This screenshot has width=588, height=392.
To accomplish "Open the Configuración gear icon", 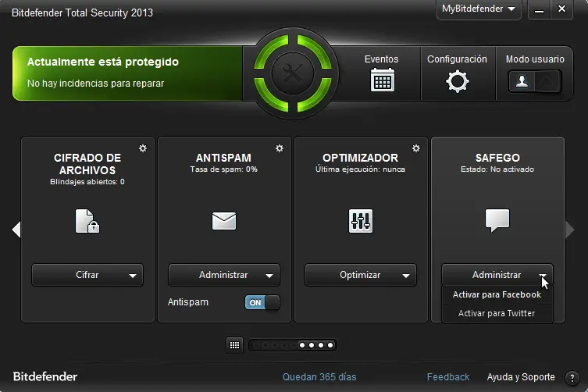I will click(x=457, y=81).
